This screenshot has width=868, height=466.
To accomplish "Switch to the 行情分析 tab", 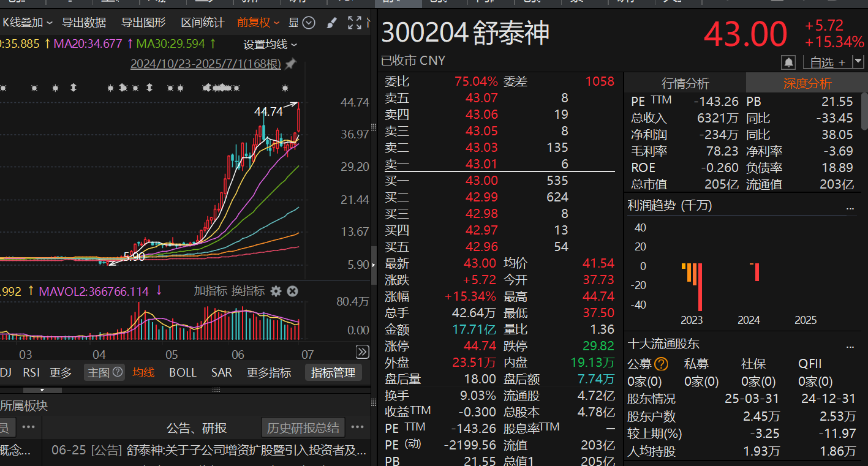I will tap(685, 83).
